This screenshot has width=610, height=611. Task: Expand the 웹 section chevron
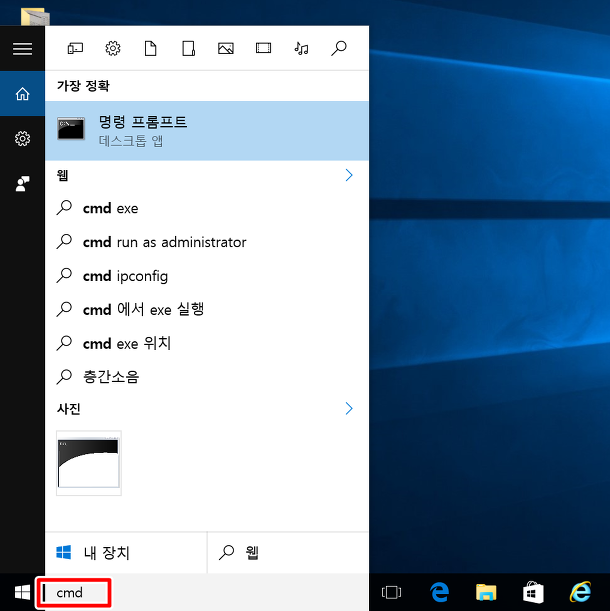click(x=349, y=175)
